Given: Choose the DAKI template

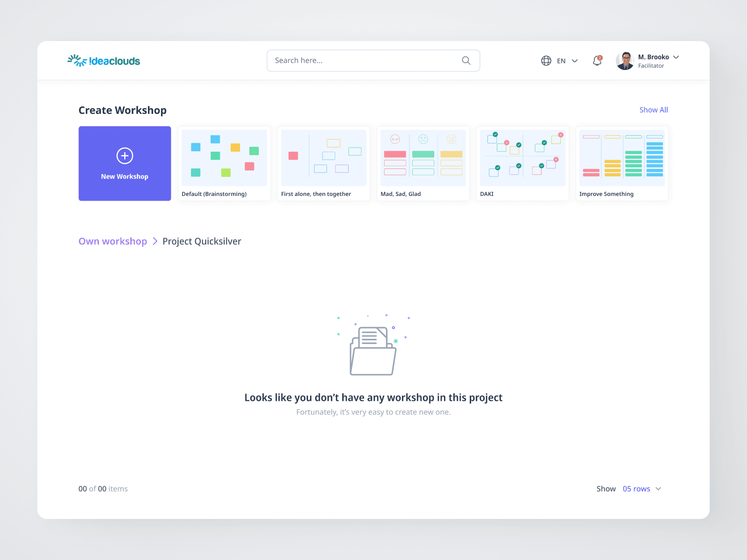Looking at the screenshot, I should [x=522, y=163].
